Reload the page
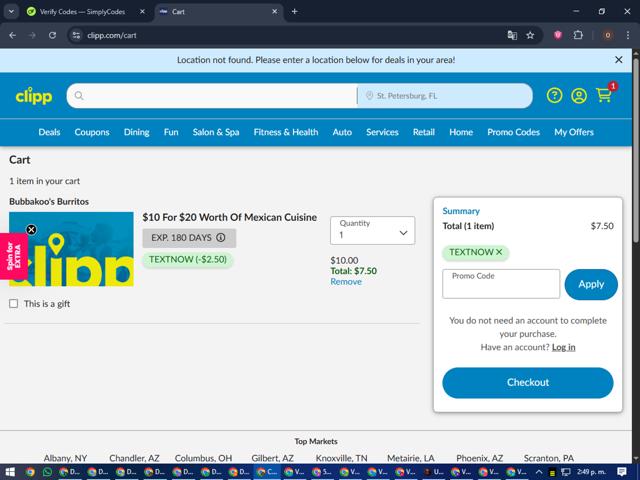The height and width of the screenshot is (480, 640). pyautogui.click(x=52, y=36)
